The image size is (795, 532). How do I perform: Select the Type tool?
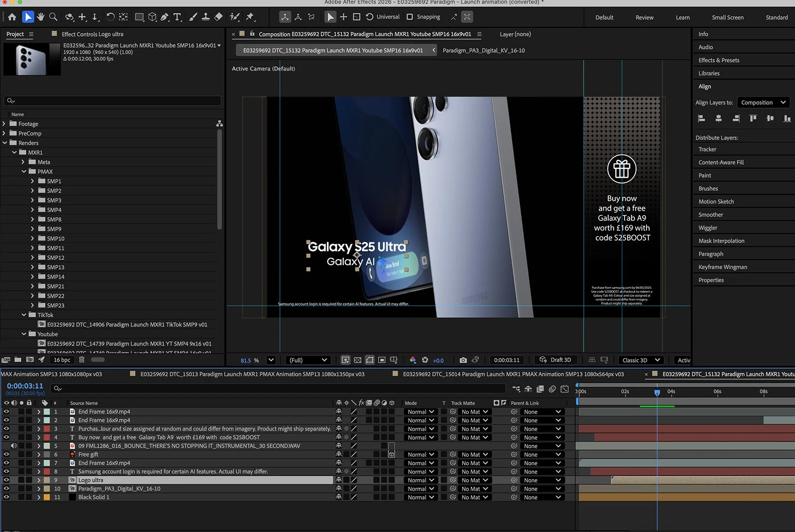(177, 17)
